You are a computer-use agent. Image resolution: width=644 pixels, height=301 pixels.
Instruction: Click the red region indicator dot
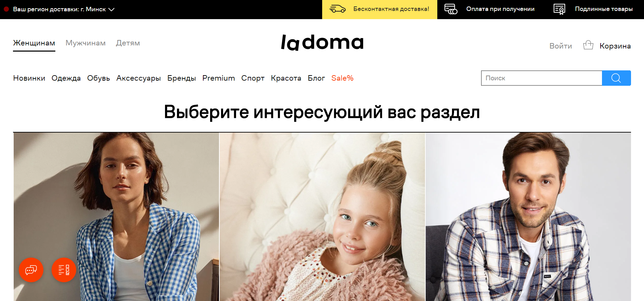(x=6, y=9)
